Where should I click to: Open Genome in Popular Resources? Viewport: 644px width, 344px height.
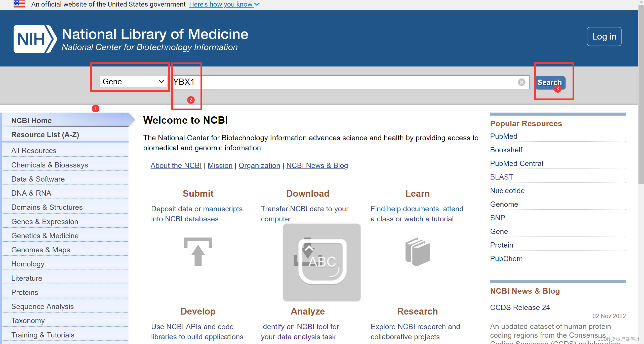pyautogui.click(x=504, y=204)
